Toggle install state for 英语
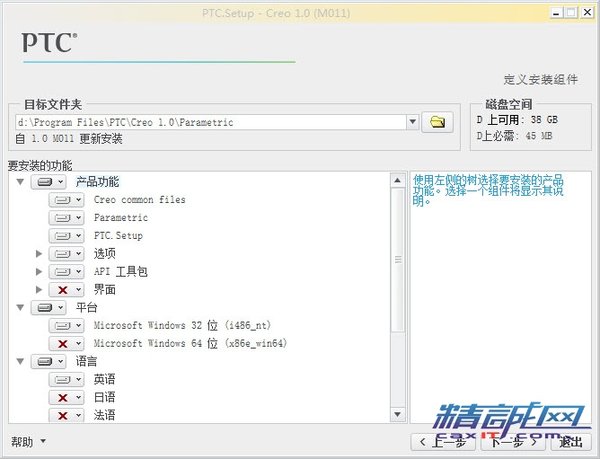The image size is (600, 459). (66, 379)
